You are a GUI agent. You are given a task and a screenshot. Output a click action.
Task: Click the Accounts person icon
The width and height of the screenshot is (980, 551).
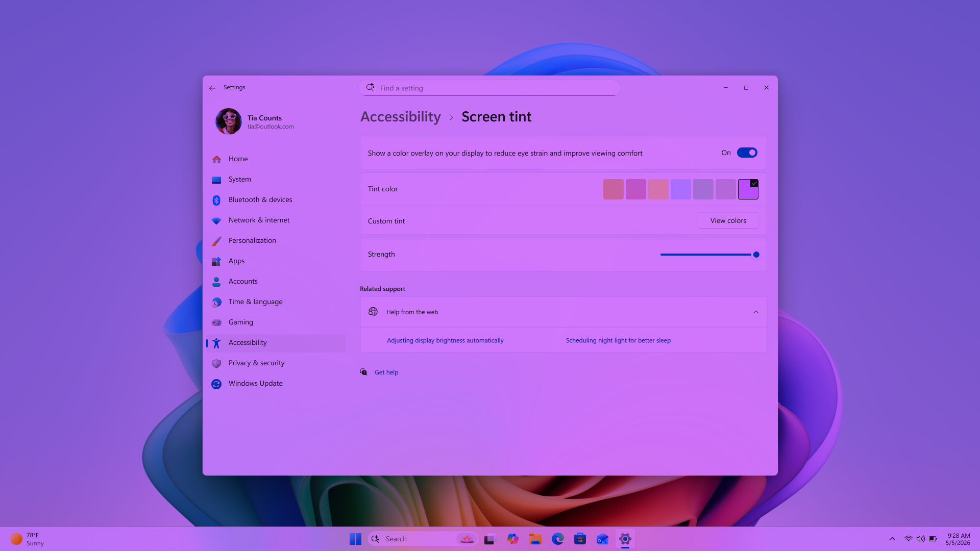pyautogui.click(x=216, y=282)
